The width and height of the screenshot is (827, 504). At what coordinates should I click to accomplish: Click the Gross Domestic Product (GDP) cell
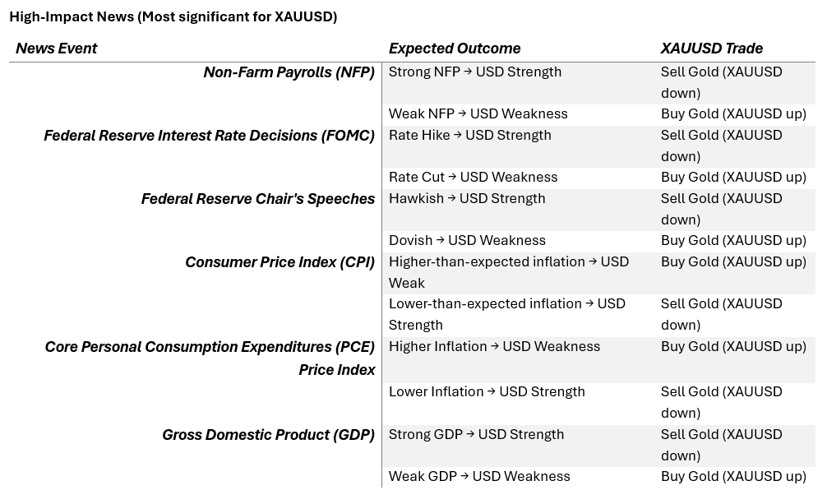pyautogui.click(x=268, y=435)
